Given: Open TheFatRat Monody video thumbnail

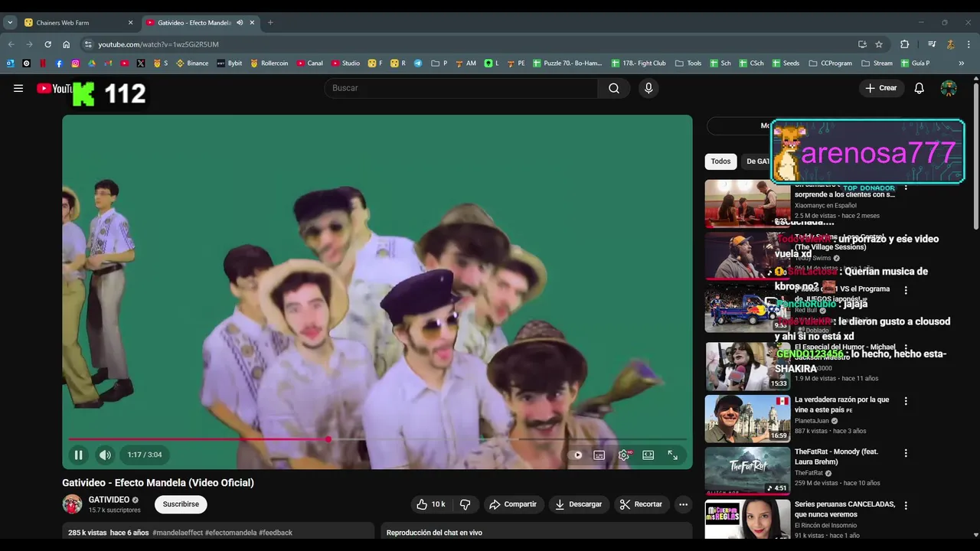Looking at the screenshot, I should [x=747, y=471].
